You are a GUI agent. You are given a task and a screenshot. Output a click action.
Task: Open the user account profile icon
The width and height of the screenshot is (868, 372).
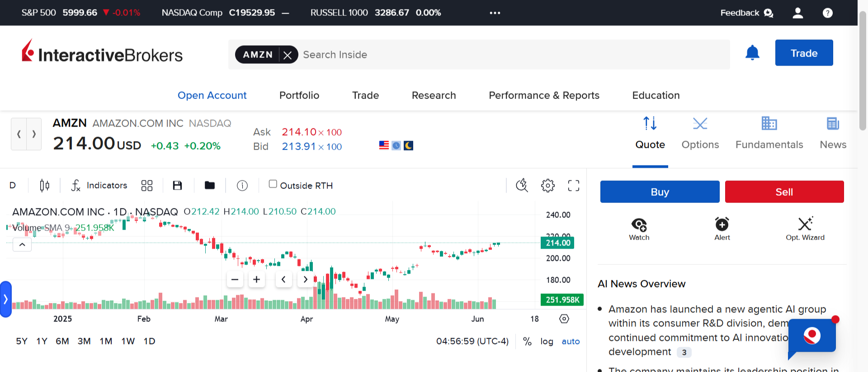(798, 13)
